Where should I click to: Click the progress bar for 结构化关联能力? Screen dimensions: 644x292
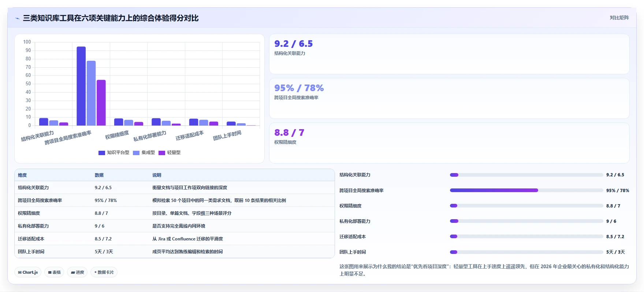pos(526,175)
